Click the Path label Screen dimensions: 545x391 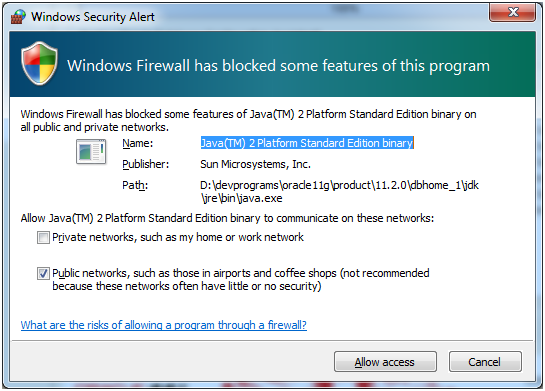pyautogui.click(x=135, y=185)
